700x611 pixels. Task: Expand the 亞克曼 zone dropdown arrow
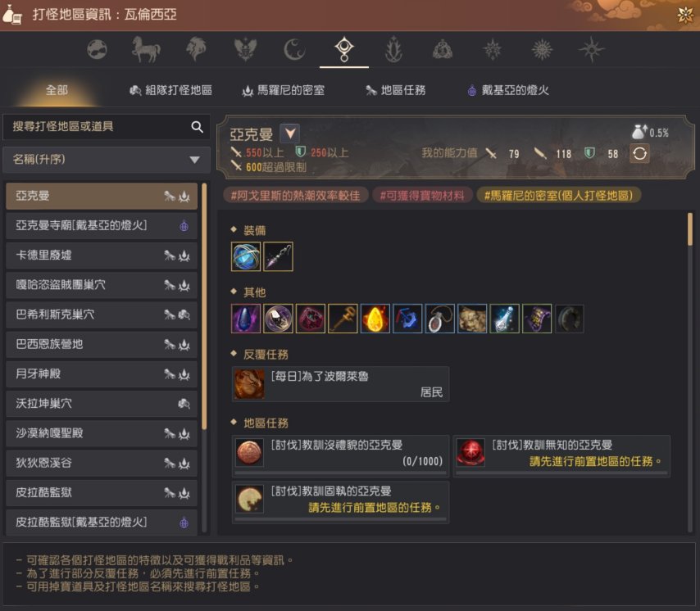289,133
